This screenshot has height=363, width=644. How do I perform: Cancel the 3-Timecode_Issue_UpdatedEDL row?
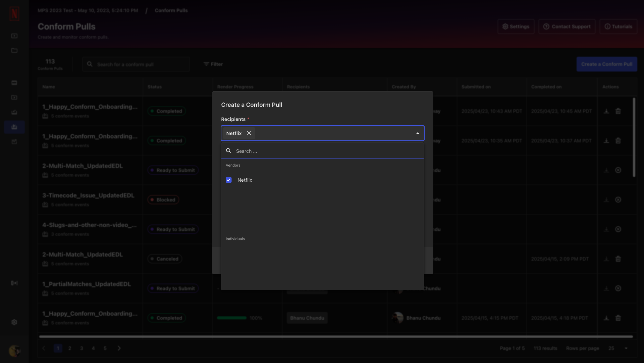(618, 200)
